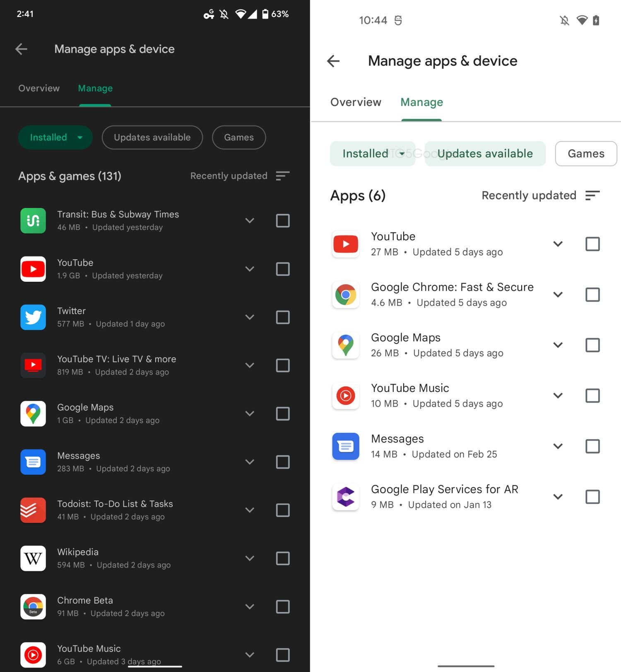The width and height of the screenshot is (621, 672).
Task: Tap the red Todoist app icon
Action: [33, 510]
